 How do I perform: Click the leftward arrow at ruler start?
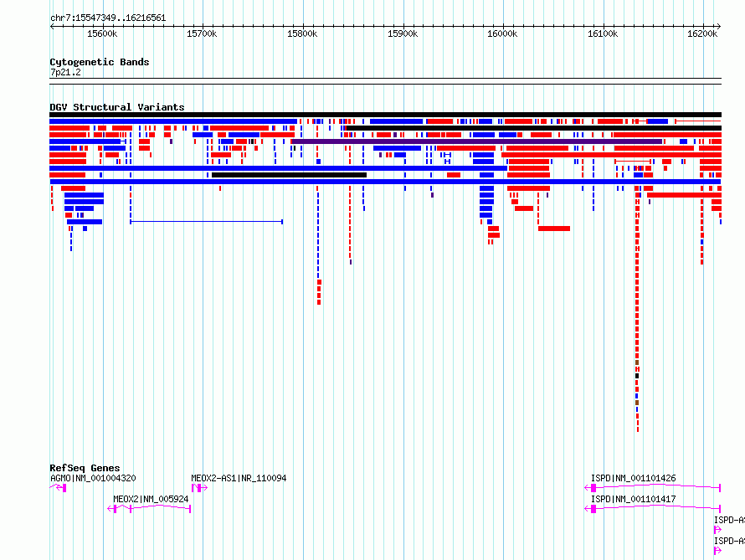pos(52,27)
